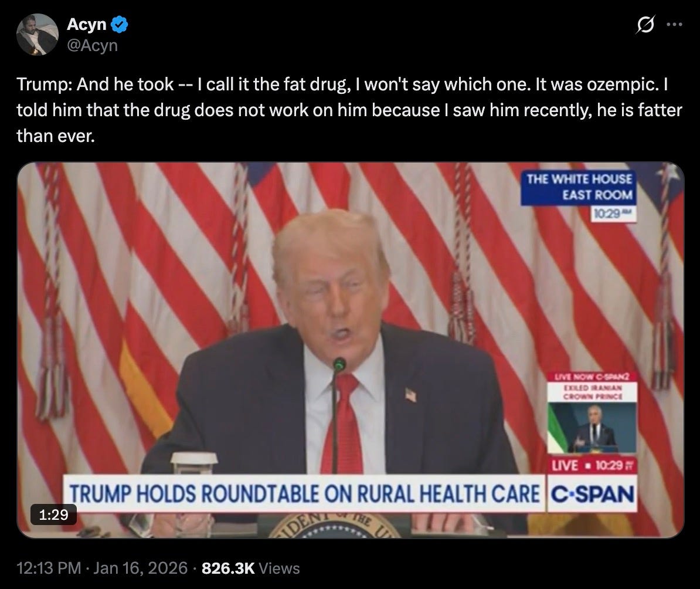Viewport: 700px width, 589px height.
Task: Open the 12:13 PM timestamp link
Action: [49, 568]
